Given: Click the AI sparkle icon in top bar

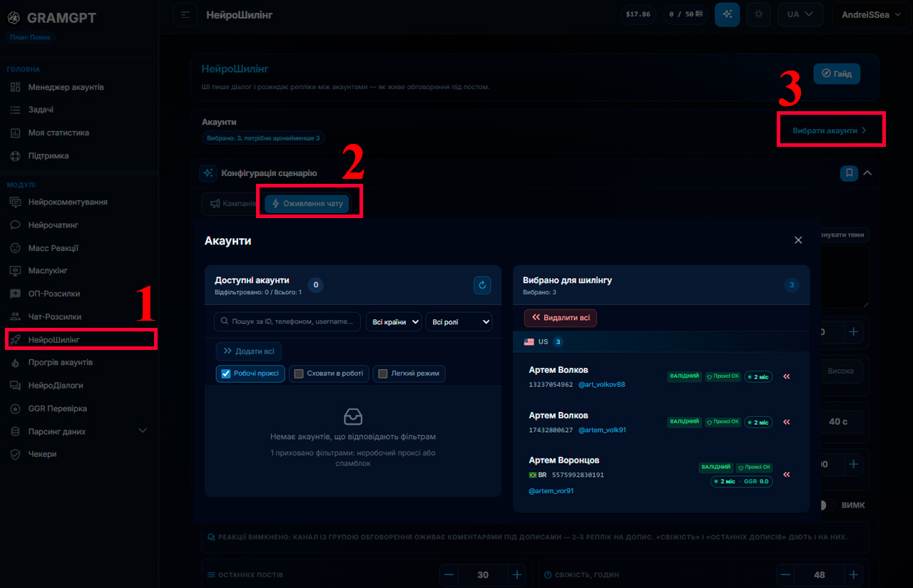Looking at the screenshot, I should [x=728, y=14].
